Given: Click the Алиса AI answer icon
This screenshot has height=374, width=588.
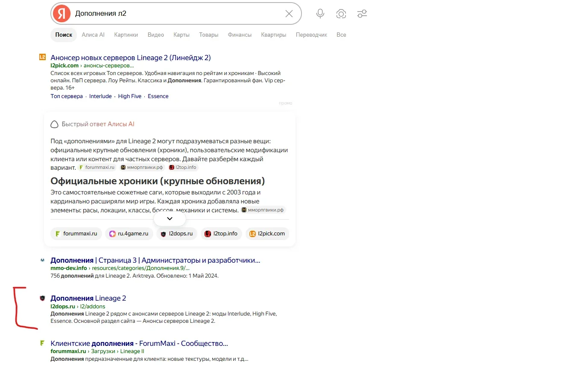Looking at the screenshot, I should 55,124.
